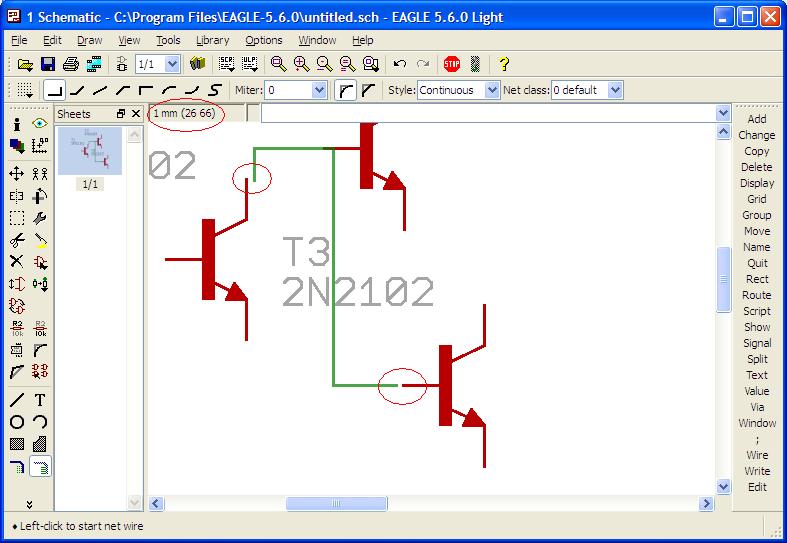This screenshot has width=787, height=543.
Task: Click the command line input field
Action: [488, 113]
